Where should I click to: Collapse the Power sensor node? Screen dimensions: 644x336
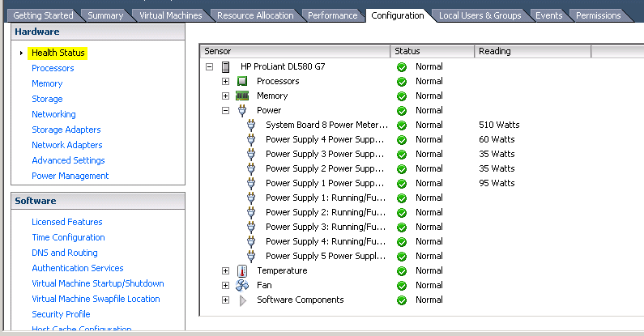225,110
